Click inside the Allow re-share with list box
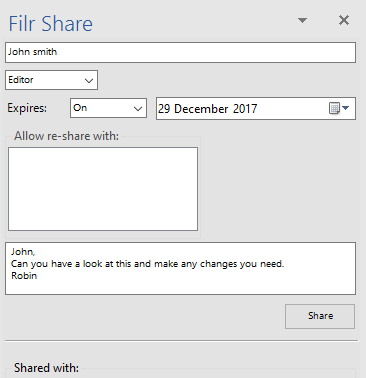This screenshot has height=378, width=366. click(x=103, y=189)
